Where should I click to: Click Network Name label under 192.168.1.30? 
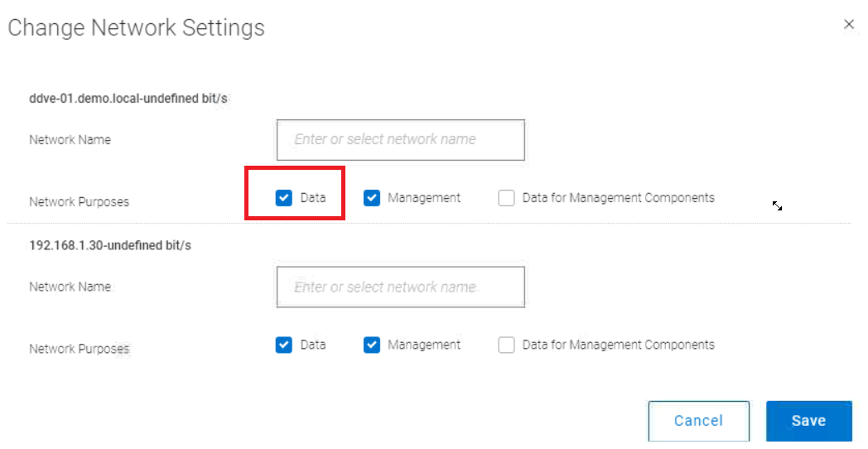(70, 287)
